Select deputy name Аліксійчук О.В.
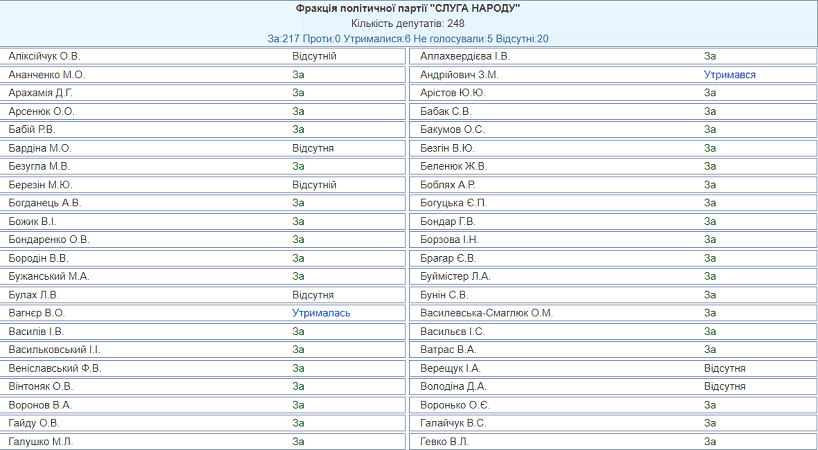Viewport: 818px width, 450px height. 44,56
